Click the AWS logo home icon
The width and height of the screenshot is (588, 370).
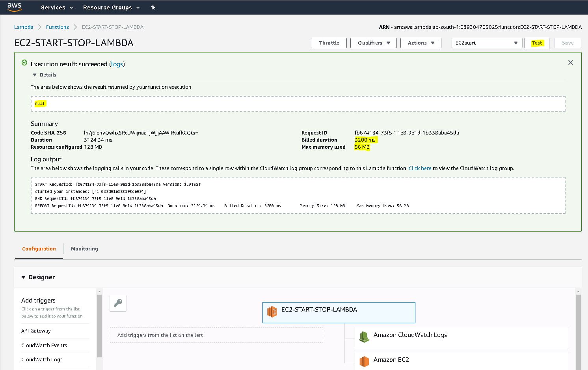(14, 7)
